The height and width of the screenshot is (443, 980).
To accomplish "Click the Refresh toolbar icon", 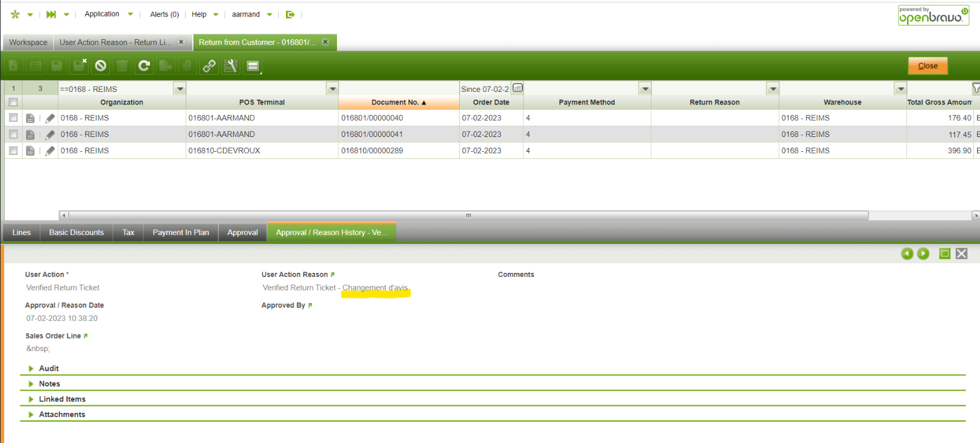I will click(144, 66).
